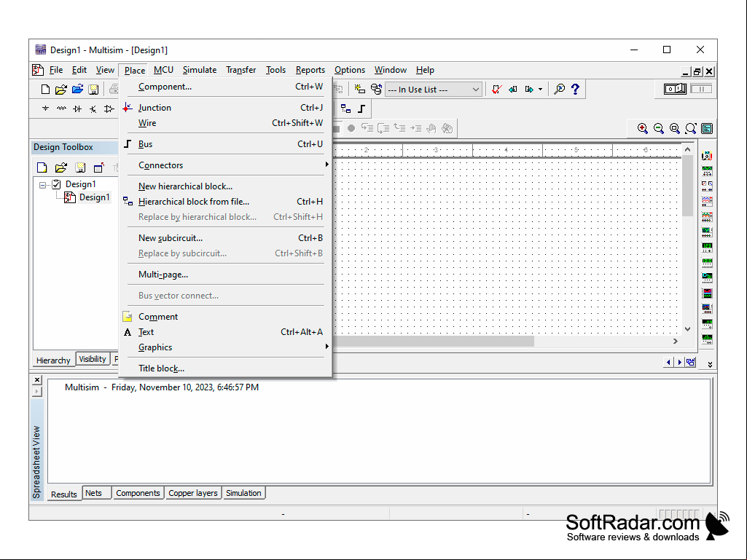Place a Logic converter instrument

[x=707, y=277]
